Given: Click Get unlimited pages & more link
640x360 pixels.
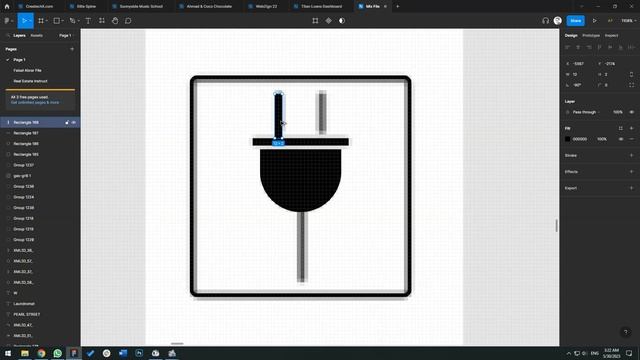Looking at the screenshot, I should point(35,102).
